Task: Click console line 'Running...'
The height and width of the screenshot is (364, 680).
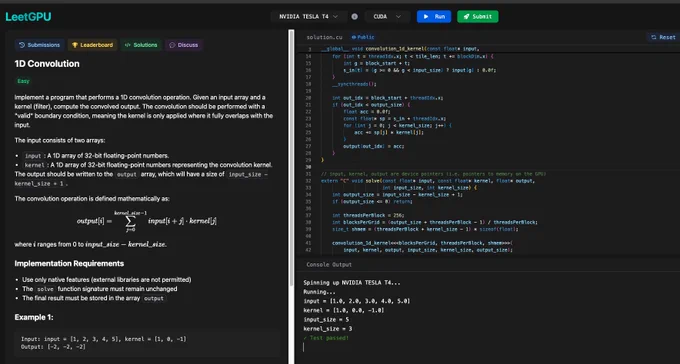Action: coord(319,292)
